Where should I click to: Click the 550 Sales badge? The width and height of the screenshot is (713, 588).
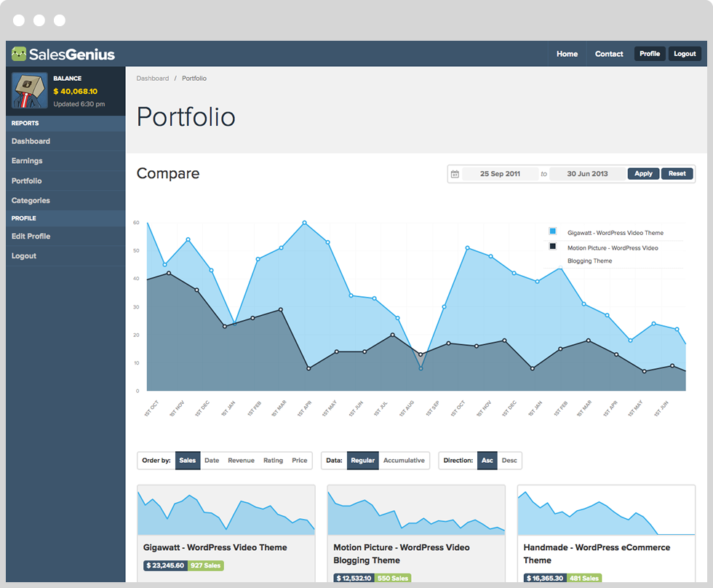(x=392, y=578)
